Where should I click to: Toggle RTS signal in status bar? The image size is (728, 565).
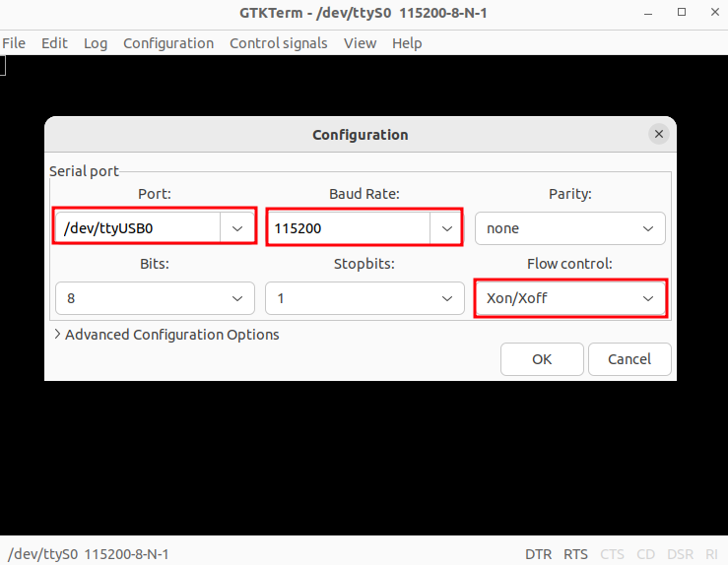(575, 554)
